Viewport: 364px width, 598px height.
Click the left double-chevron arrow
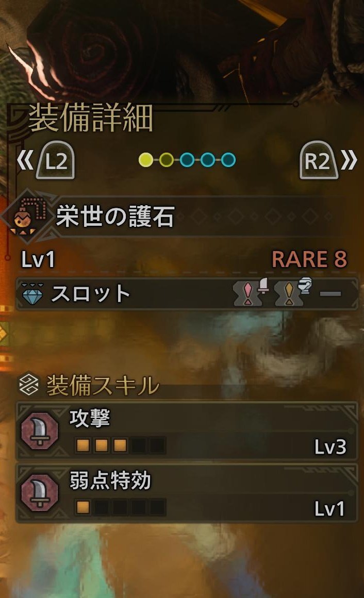point(25,160)
